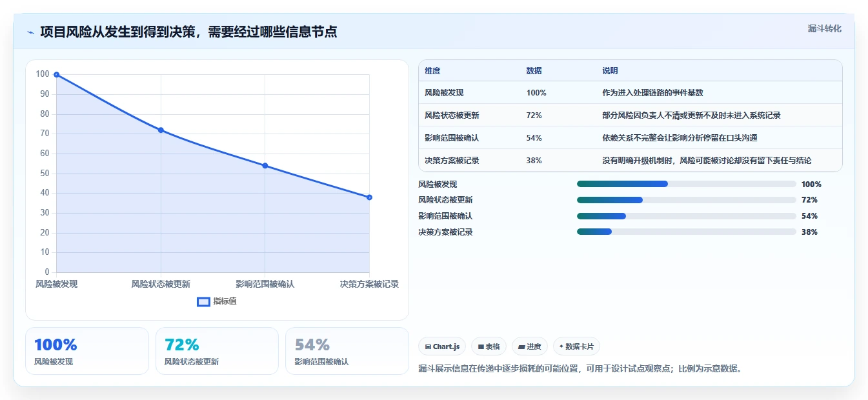Select the 决策方案被记录 table row cell
This screenshot has height=400, width=868.
coord(452,161)
